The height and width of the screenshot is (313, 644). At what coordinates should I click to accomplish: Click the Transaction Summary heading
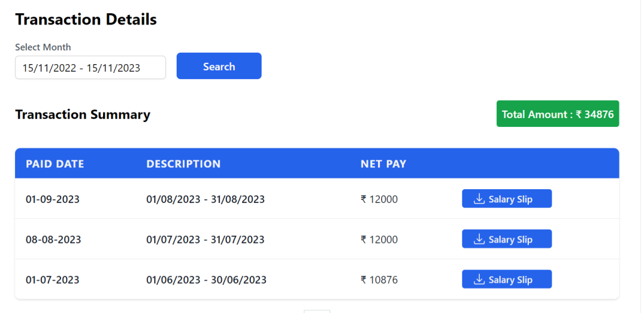coord(82,114)
